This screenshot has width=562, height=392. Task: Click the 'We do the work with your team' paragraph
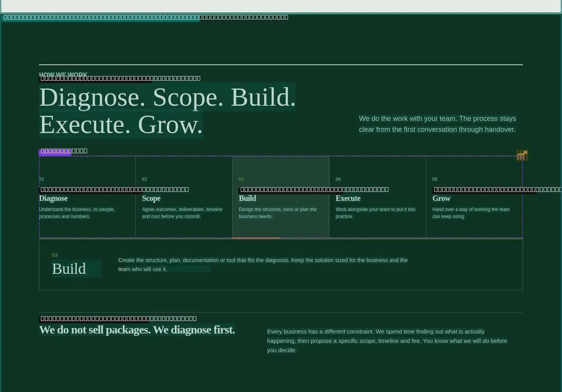click(x=438, y=124)
